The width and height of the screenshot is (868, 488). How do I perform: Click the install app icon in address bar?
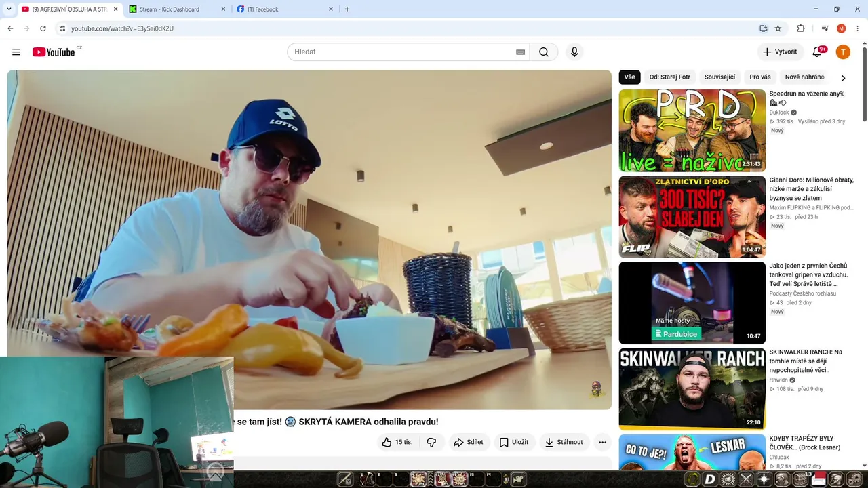pyautogui.click(x=763, y=28)
